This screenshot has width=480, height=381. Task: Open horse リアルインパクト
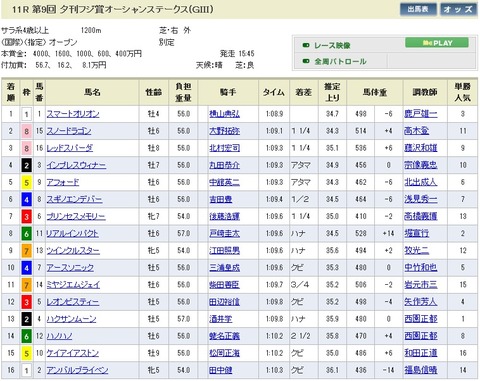pos(72,234)
